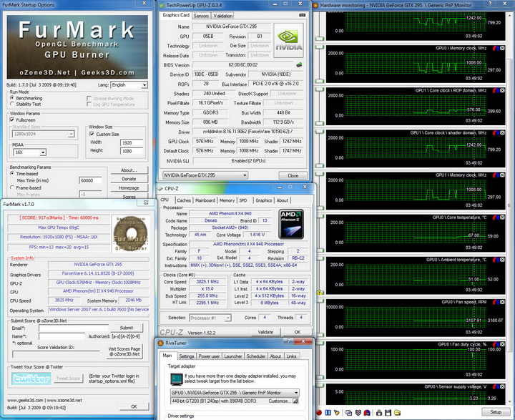Image resolution: width=515 pixels, height=420 pixels.
Task: Click the blue pause icon in the hardware monitoring toolbar
Action: 328,412
